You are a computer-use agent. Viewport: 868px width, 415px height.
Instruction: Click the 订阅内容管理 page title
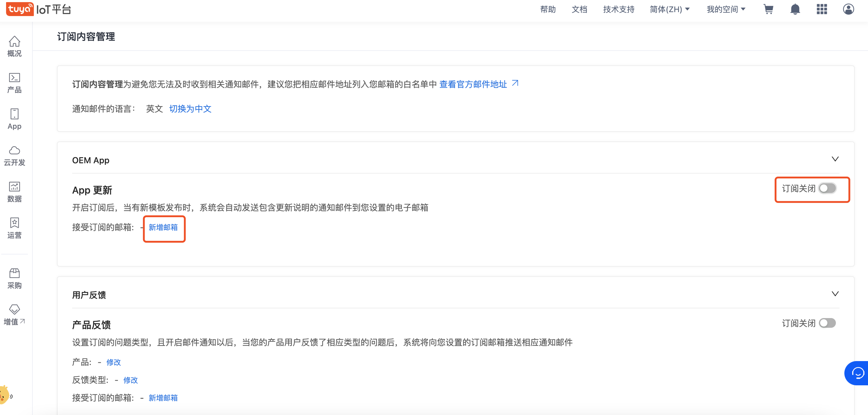pos(86,36)
